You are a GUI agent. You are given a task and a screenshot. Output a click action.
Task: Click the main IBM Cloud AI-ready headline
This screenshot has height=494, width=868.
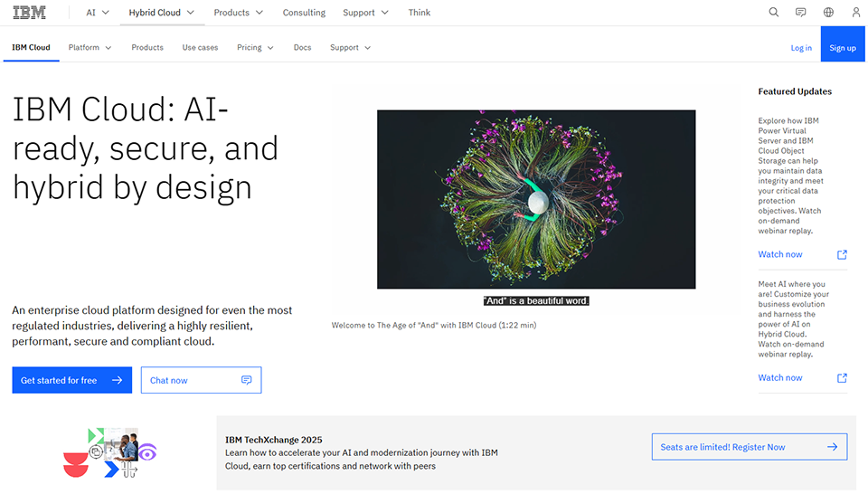pyautogui.click(x=146, y=147)
